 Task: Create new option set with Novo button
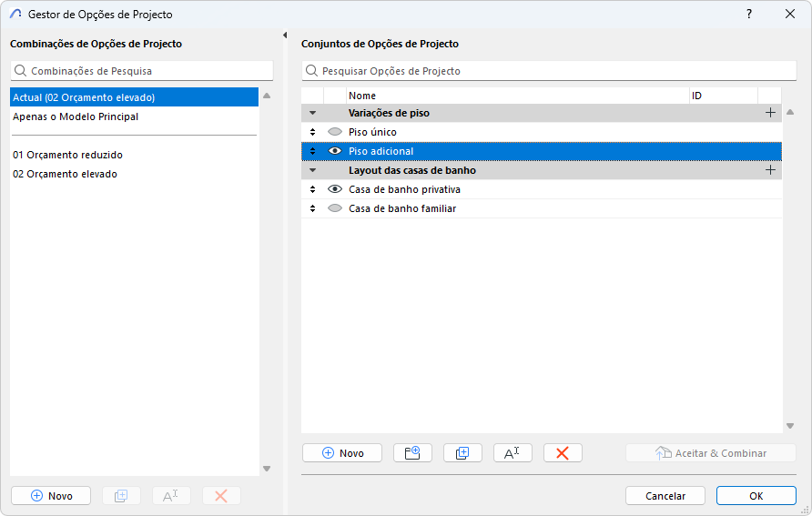coord(341,453)
